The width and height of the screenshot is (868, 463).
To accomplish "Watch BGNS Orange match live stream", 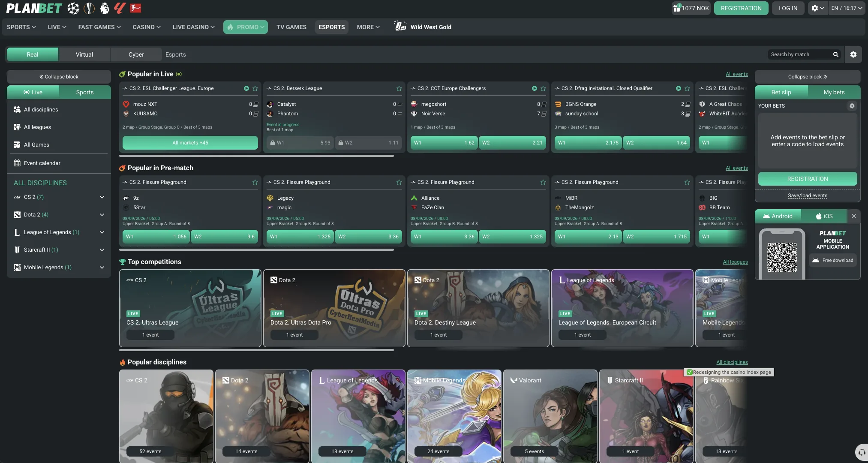I will 679,88.
